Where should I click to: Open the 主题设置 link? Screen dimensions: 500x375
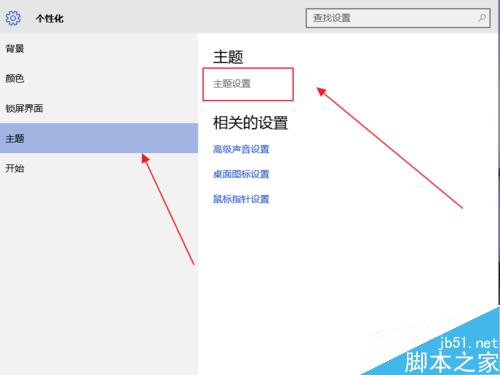click(x=232, y=84)
